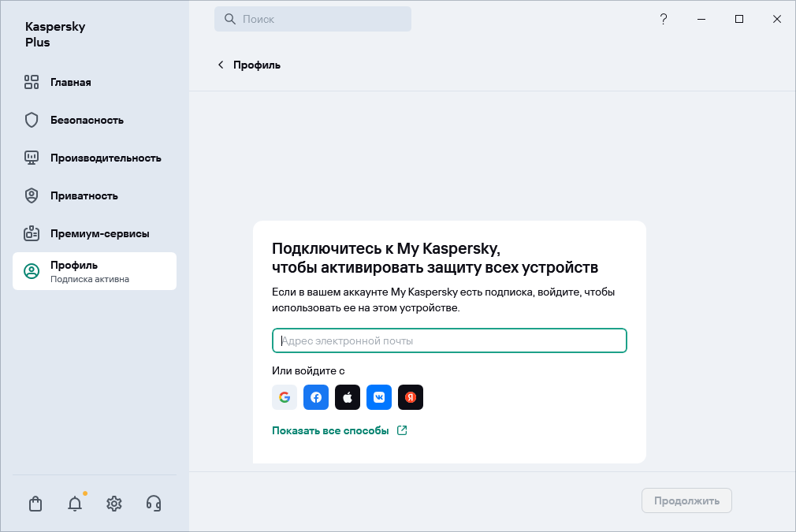Select Премиум-сервисы in the sidebar
The image size is (796, 532).
pyautogui.click(x=99, y=233)
